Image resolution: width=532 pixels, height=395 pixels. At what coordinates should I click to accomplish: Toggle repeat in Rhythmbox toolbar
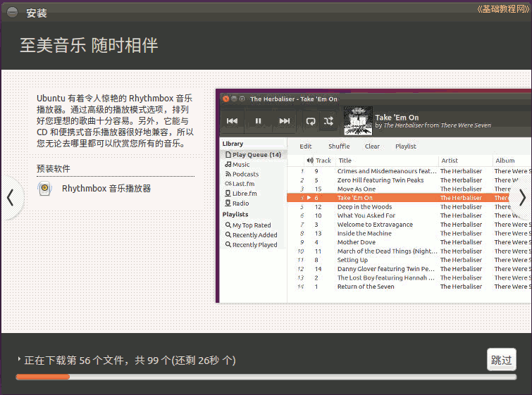tap(311, 121)
